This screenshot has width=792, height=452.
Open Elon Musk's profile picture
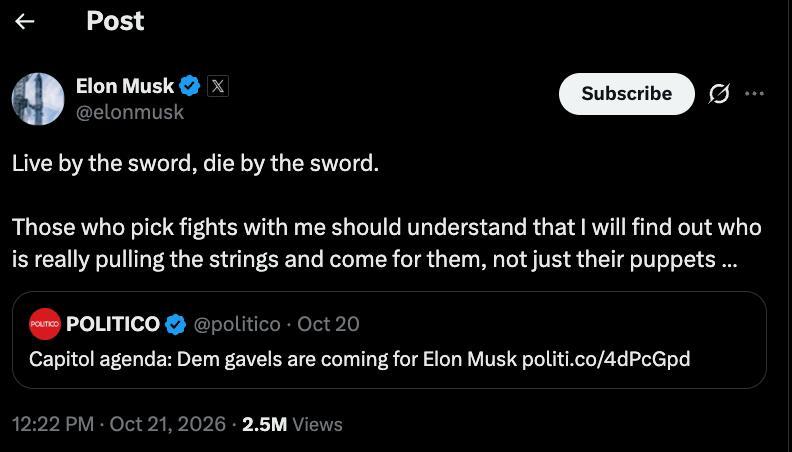(38, 98)
